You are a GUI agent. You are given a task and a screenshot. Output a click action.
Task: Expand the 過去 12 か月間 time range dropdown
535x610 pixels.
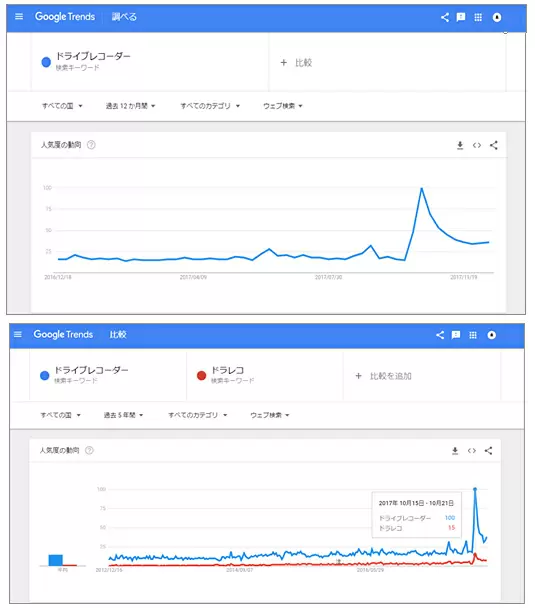(x=130, y=106)
